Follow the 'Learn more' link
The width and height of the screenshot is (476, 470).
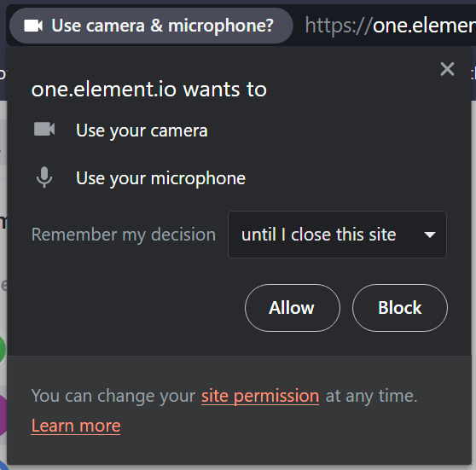pyautogui.click(x=76, y=426)
